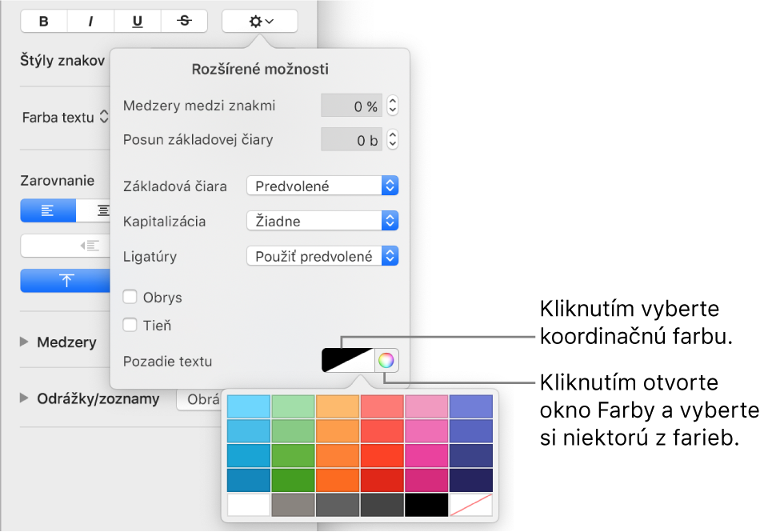The height and width of the screenshot is (532, 764).
Task: Underline text using the U button
Action: click(138, 21)
